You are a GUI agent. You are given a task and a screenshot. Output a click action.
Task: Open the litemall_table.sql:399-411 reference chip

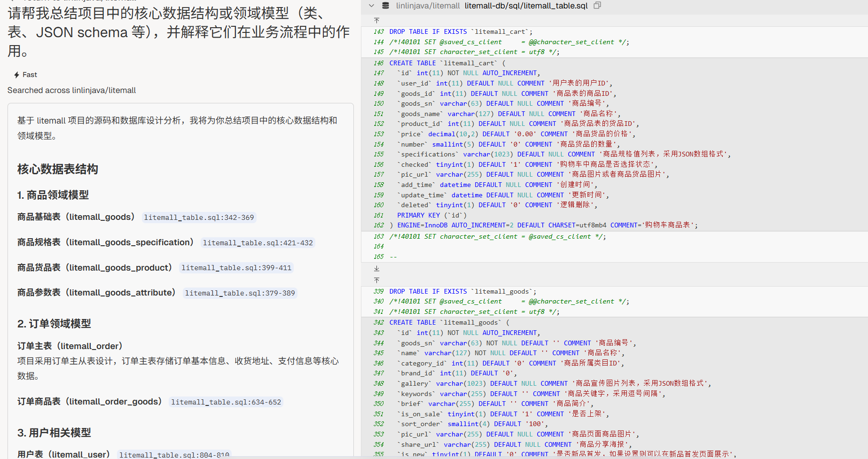[236, 268]
